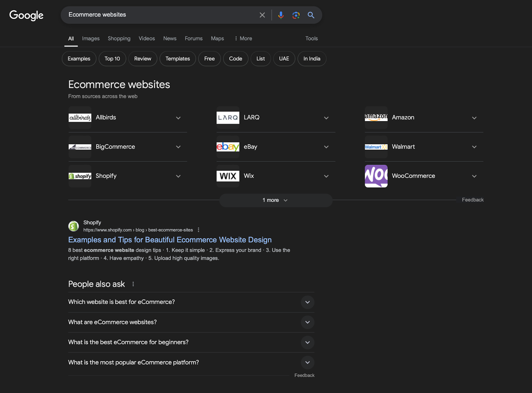Send Feedback below People also ask
The height and width of the screenshot is (393, 532).
[304, 375]
